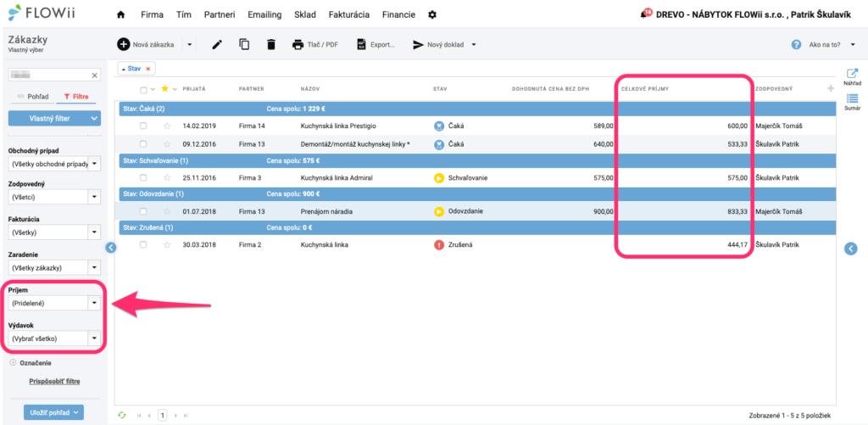Sort by the Celkové príjmy column
Viewport: 868px width, 425px height.
(645, 89)
